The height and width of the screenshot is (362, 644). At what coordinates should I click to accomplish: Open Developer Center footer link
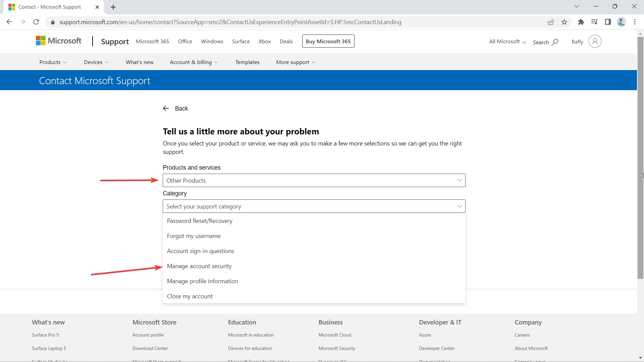pos(437,348)
